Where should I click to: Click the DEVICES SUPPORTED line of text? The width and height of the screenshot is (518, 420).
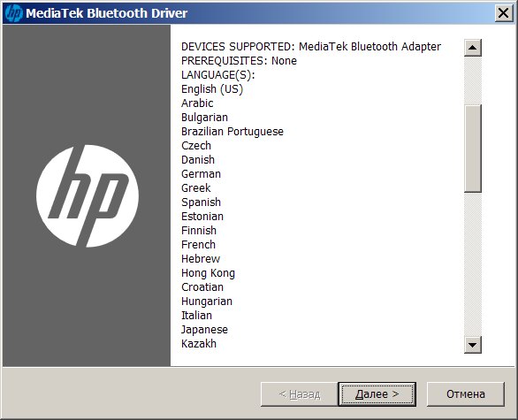tap(311, 47)
